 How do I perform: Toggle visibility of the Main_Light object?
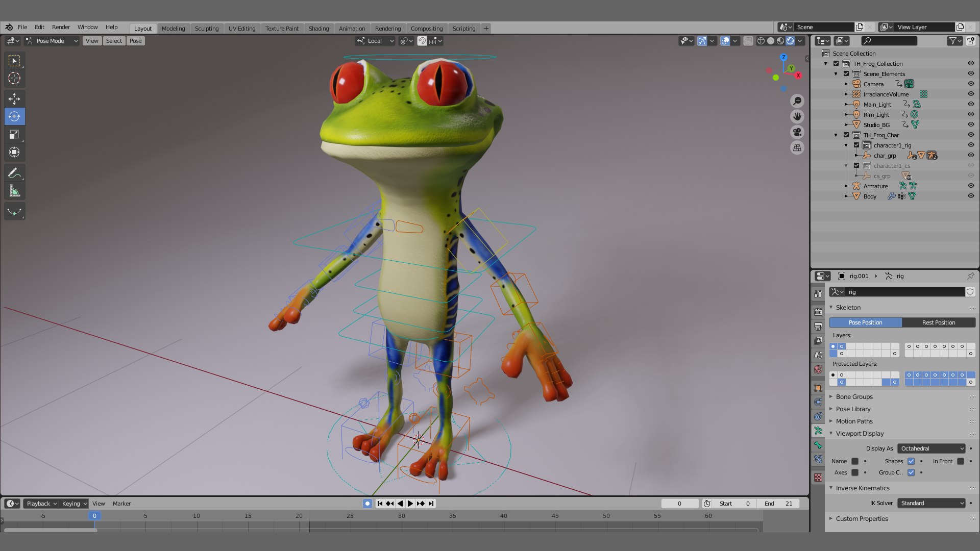point(971,104)
